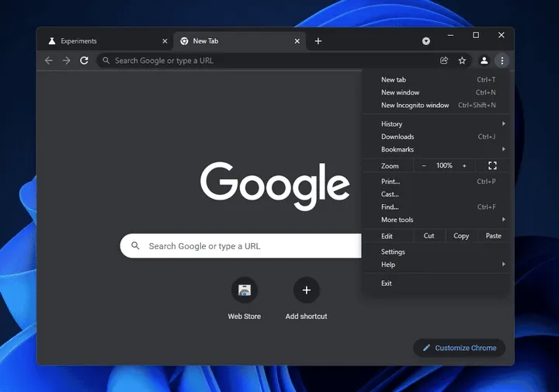Click the Add shortcut plus icon
The height and width of the screenshot is (392, 559).
[x=306, y=290]
